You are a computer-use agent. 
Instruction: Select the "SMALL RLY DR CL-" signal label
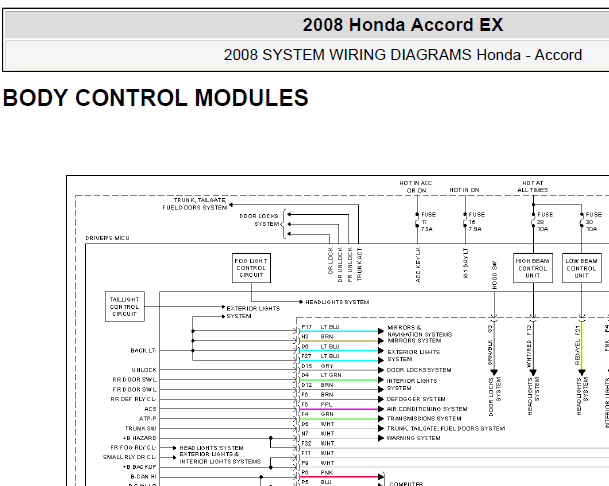pos(129,457)
